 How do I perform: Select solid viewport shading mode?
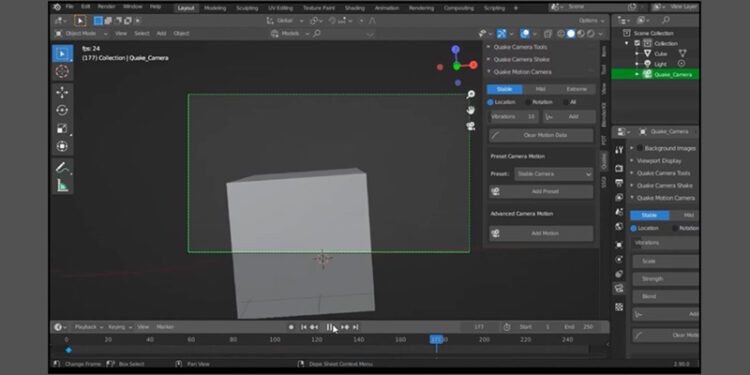pos(571,33)
